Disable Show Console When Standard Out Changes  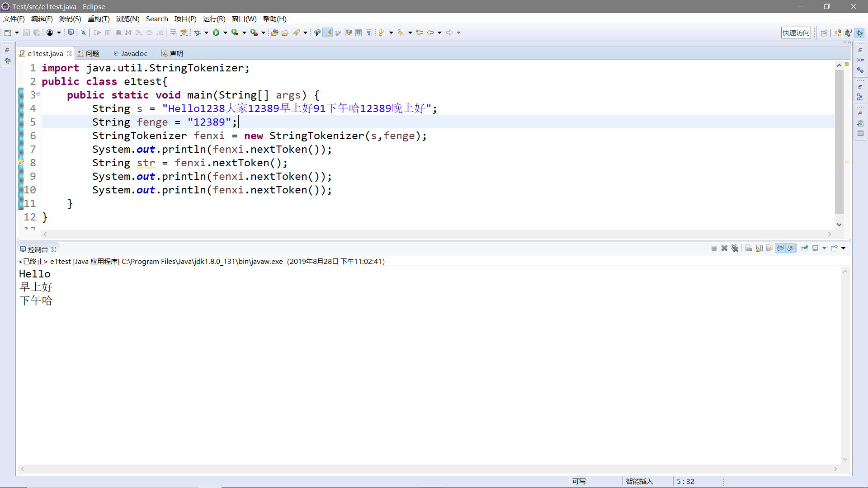[781, 248]
